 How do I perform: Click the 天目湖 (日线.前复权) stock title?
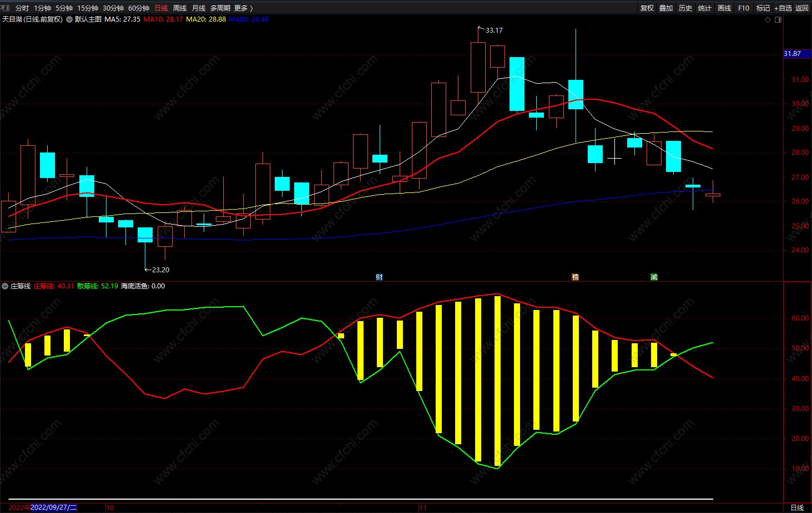click(32, 19)
